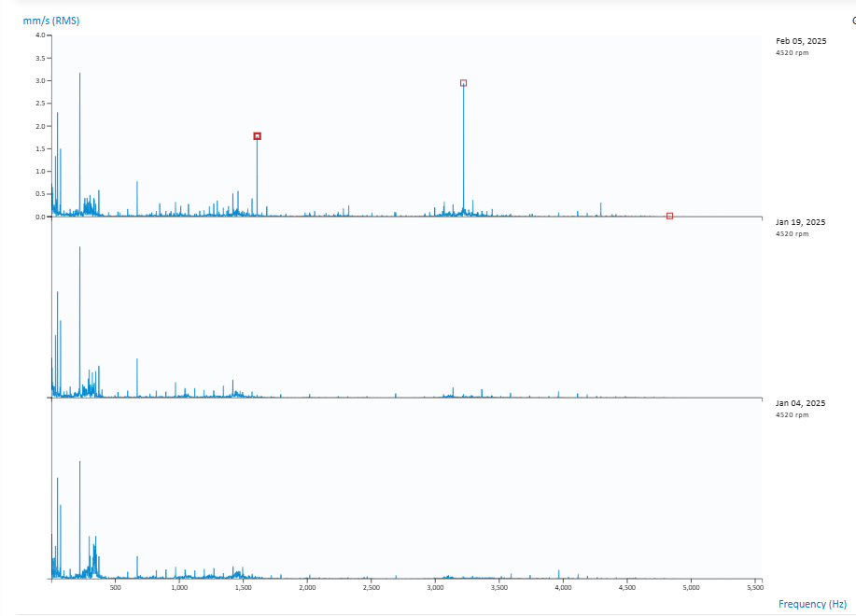Click the 2,500 tick on frequency axis

pyautogui.click(x=371, y=588)
